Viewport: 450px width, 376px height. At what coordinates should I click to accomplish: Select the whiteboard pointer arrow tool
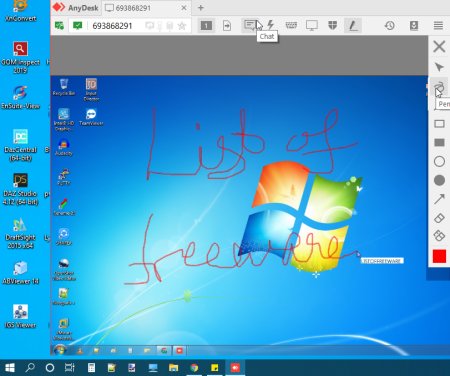(439, 67)
